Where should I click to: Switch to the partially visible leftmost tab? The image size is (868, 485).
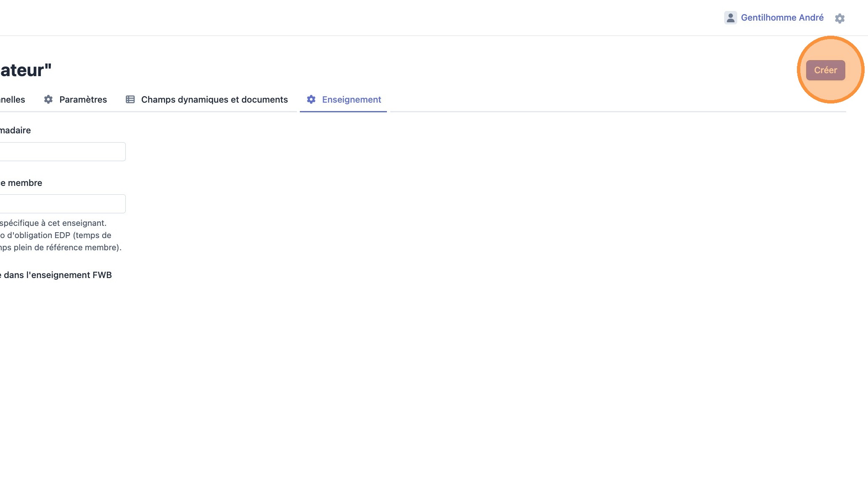point(13,100)
